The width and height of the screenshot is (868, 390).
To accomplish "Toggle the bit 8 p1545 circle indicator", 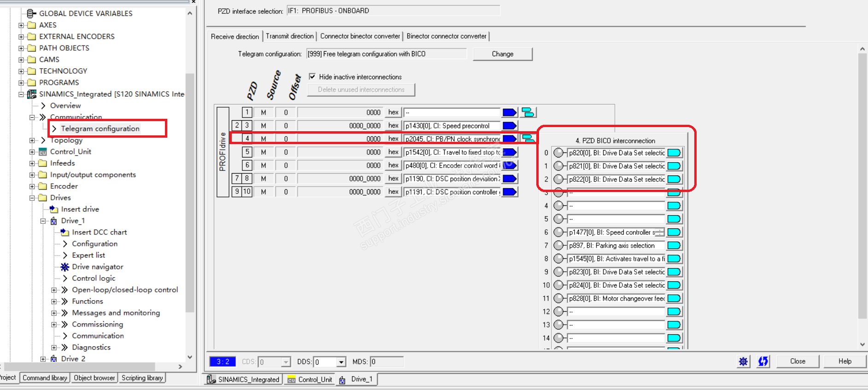I will click(x=558, y=259).
